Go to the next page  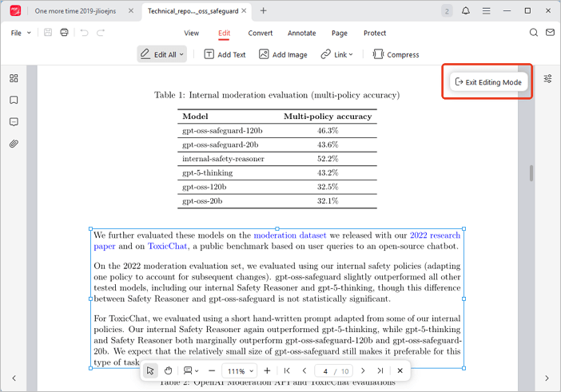(363, 370)
